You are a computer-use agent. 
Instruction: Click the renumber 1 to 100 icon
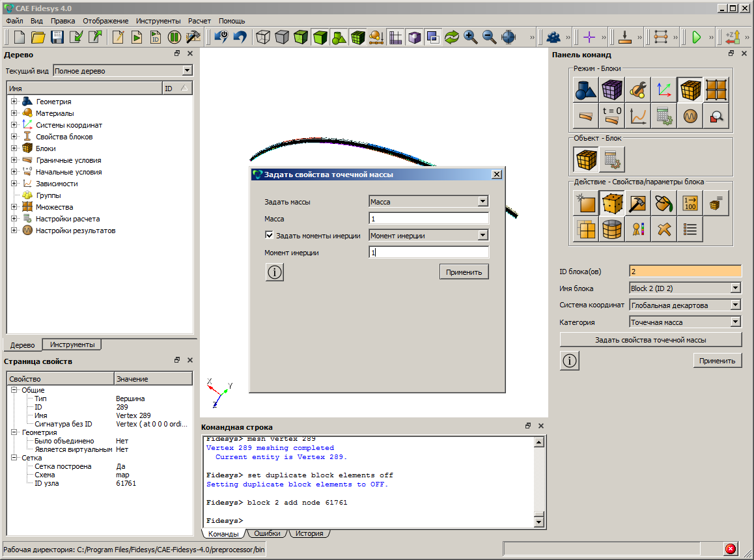pyautogui.click(x=691, y=204)
